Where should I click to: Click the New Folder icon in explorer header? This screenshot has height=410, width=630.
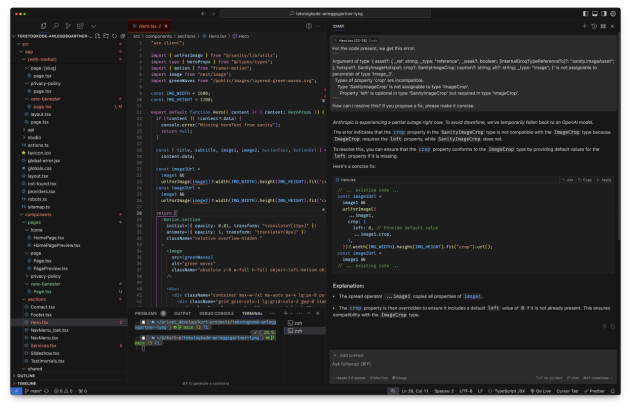[x=106, y=36]
